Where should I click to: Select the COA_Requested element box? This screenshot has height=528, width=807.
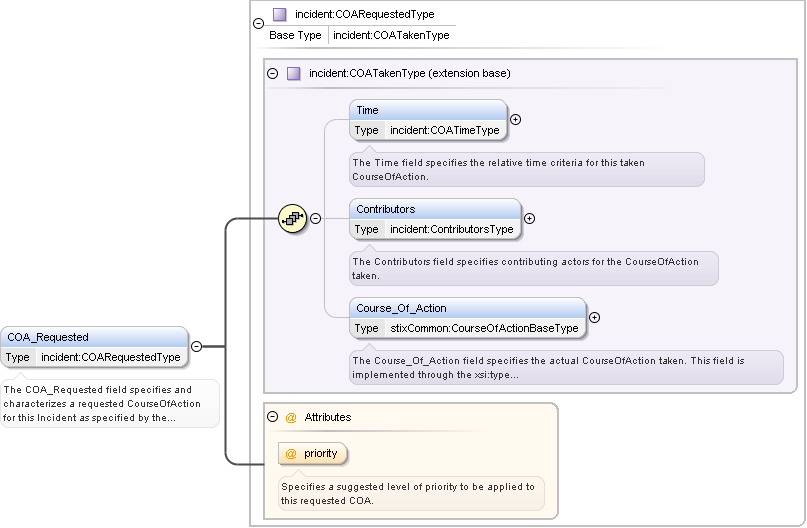pos(94,337)
